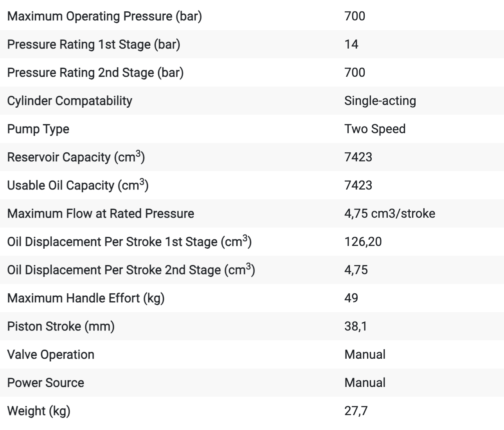Click the Valve Operation label
This screenshot has width=504, height=430.
(x=51, y=355)
